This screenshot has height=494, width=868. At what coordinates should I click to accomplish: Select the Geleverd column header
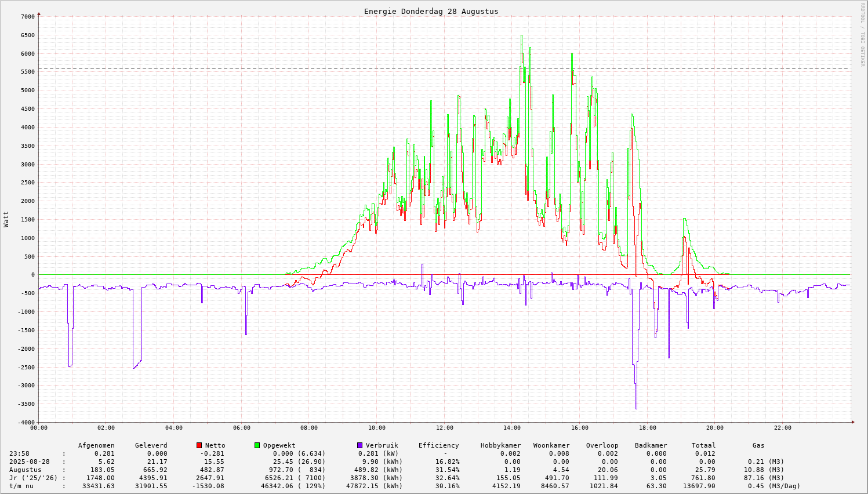click(x=151, y=445)
